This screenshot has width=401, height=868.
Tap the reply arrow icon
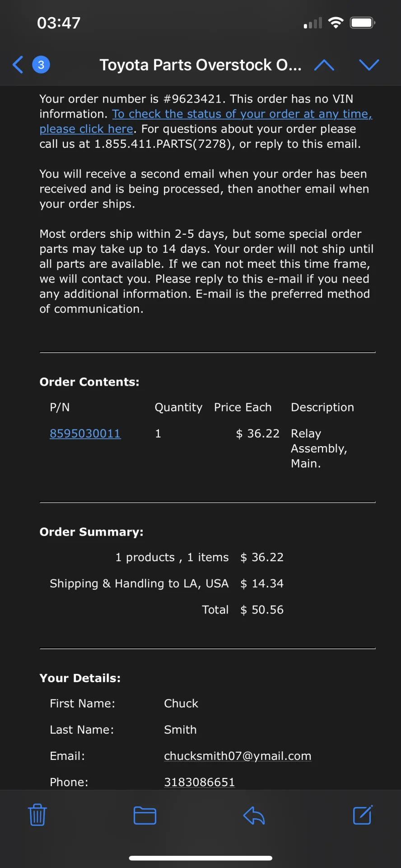254,815
